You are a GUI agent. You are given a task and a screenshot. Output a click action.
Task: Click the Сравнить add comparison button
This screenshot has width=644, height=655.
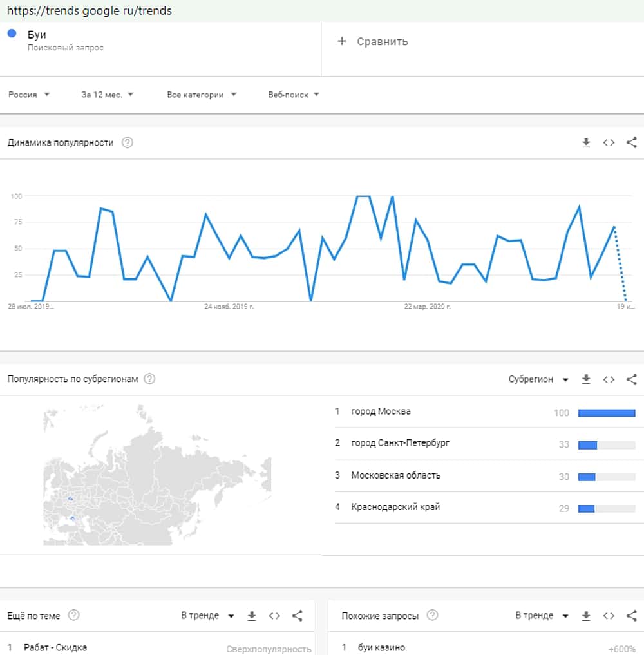coord(373,42)
